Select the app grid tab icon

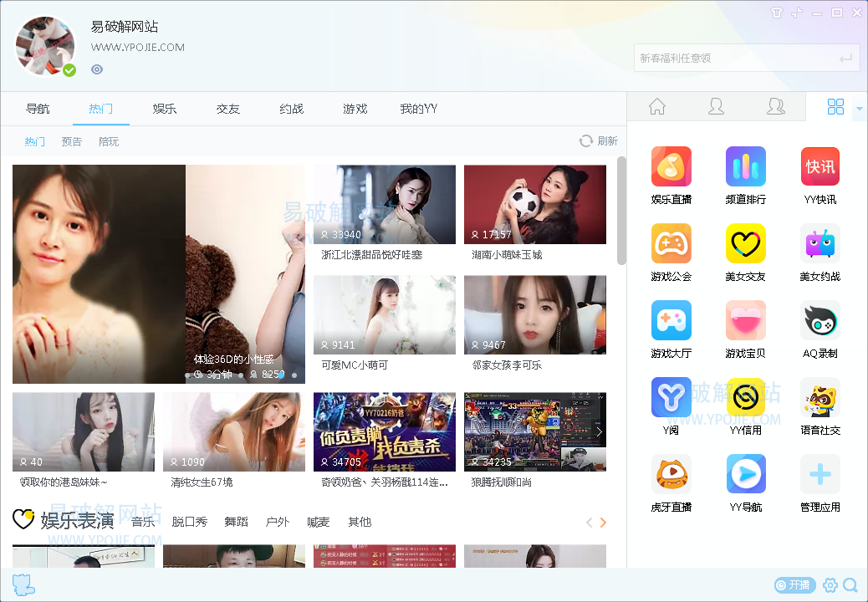[835, 106]
